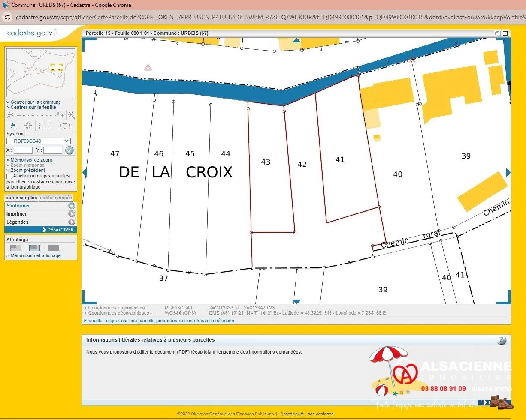This screenshot has height=420, width=526.
Task: Select the hand pan tool
Action: click(13, 126)
